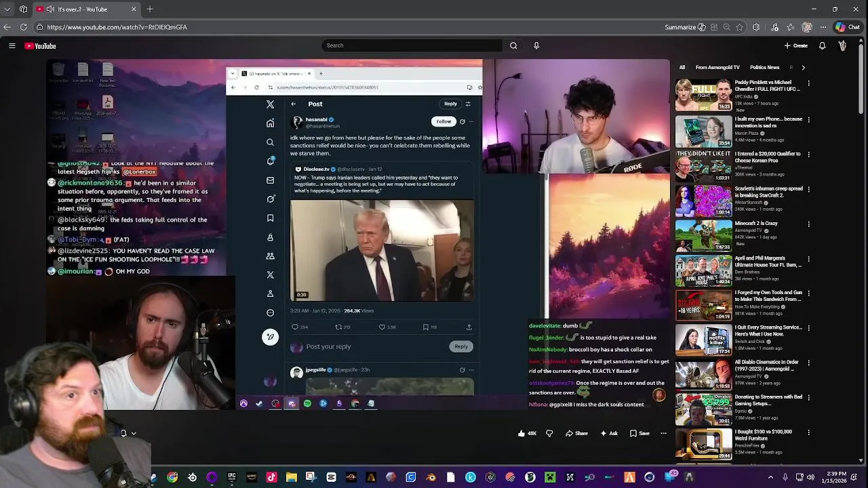Open more actions ellipsis below video
This screenshot has height=488, width=868.
(663, 433)
